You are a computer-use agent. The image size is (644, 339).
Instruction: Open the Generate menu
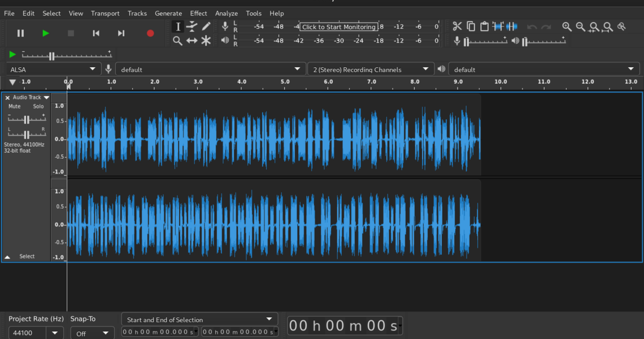[168, 13]
